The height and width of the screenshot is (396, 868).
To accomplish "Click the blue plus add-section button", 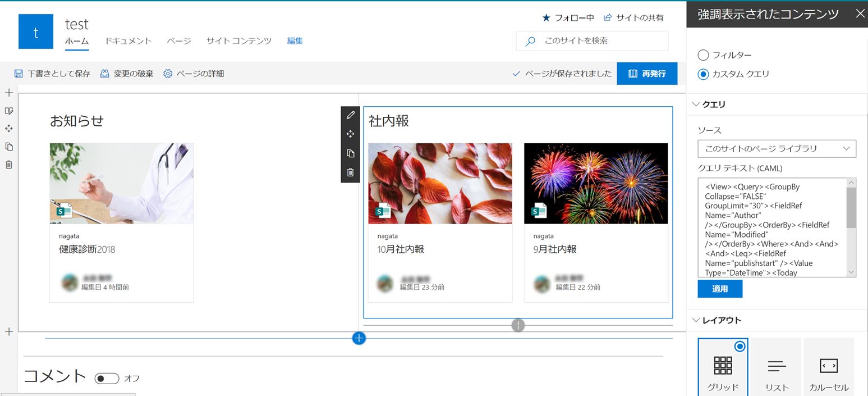I will click(x=359, y=338).
